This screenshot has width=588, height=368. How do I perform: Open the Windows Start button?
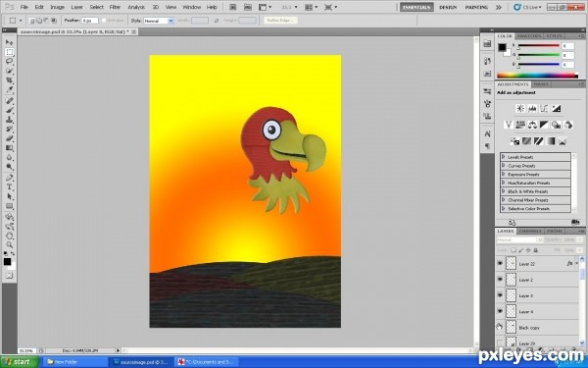(x=20, y=362)
